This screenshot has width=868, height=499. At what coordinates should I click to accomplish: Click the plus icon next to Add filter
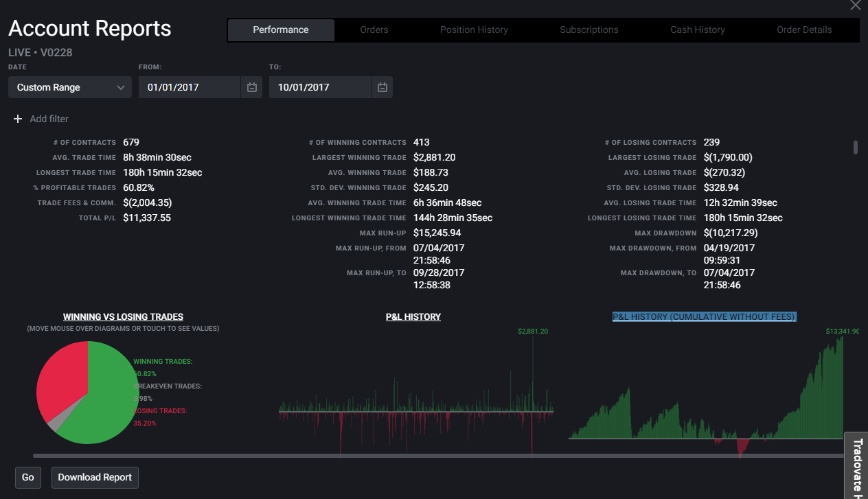coord(18,119)
